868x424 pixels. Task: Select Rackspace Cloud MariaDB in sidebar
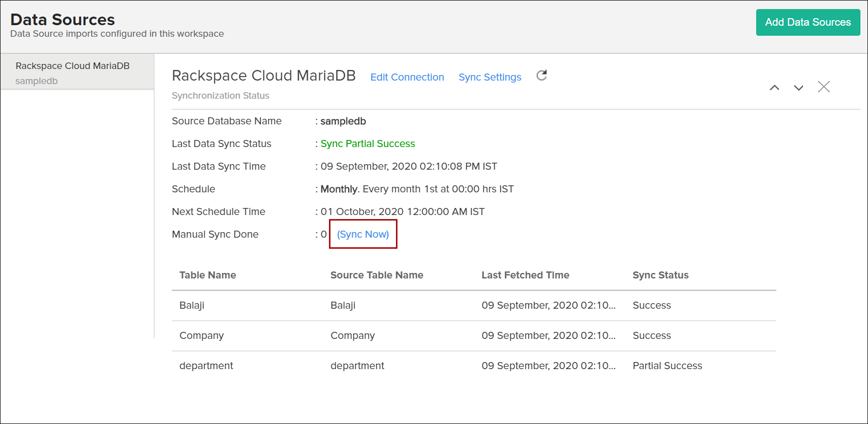73,66
